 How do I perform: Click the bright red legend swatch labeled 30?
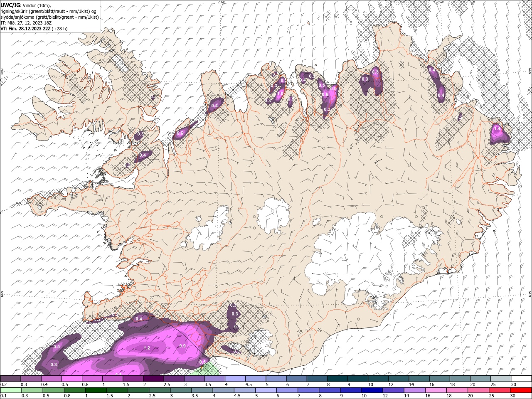pyautogui.click(x=521, y=390)
